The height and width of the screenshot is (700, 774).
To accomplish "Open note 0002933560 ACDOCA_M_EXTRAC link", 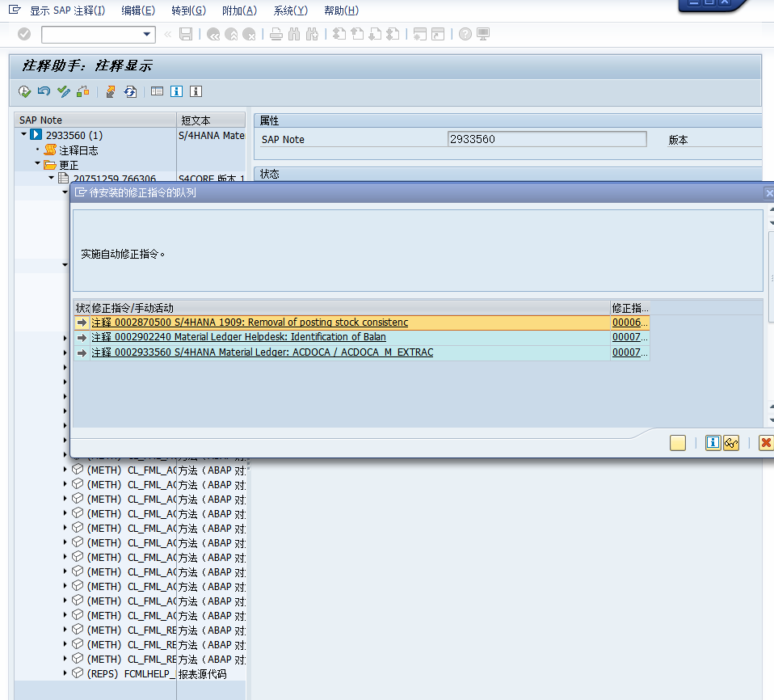I will click(262, 352).
